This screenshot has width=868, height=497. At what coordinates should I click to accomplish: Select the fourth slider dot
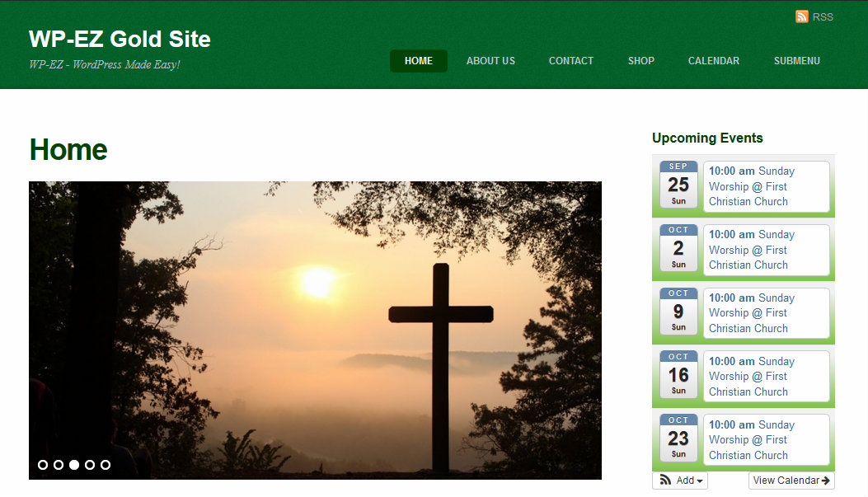click(90, 465)
